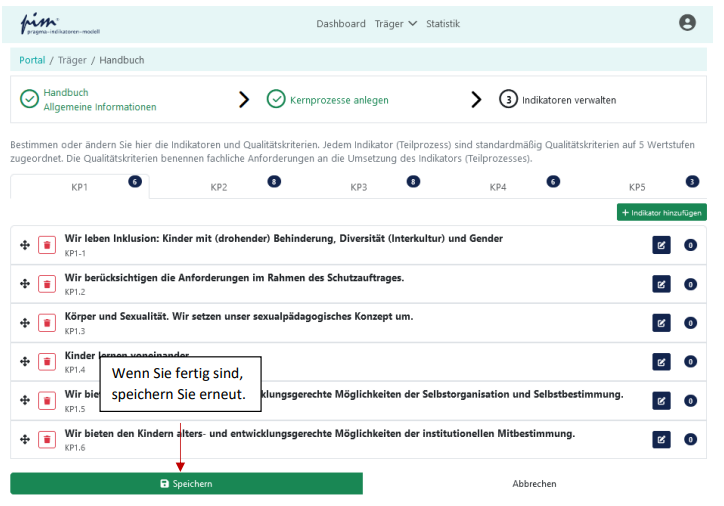
Task: Follow the Portal breadcrumb link
Action: pyautogui.click(x=32, y=60)
